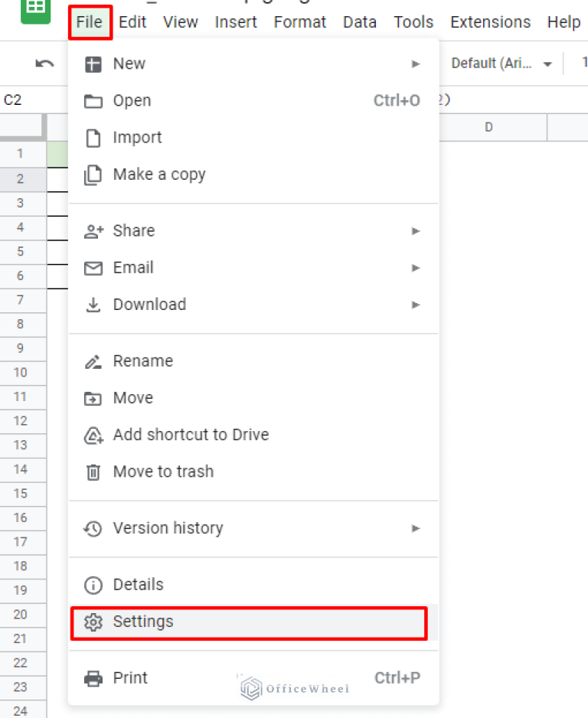Click Details in the File menu
This screenshot has width=588, height=718.
pyautogui.click(x=140, y=584)
